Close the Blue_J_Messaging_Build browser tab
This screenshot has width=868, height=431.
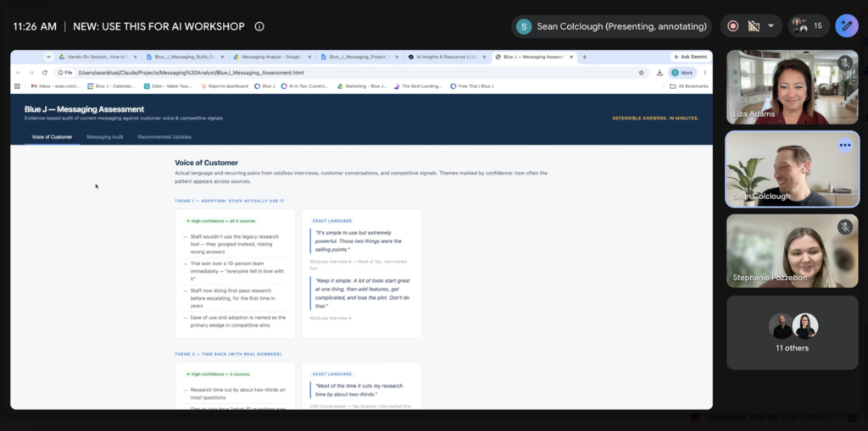[223, 57]
